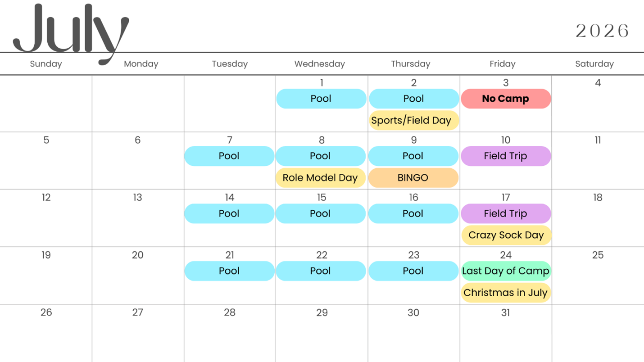Select the date number 26
This screenshot has width=644, height=362.
click(46, 312)
